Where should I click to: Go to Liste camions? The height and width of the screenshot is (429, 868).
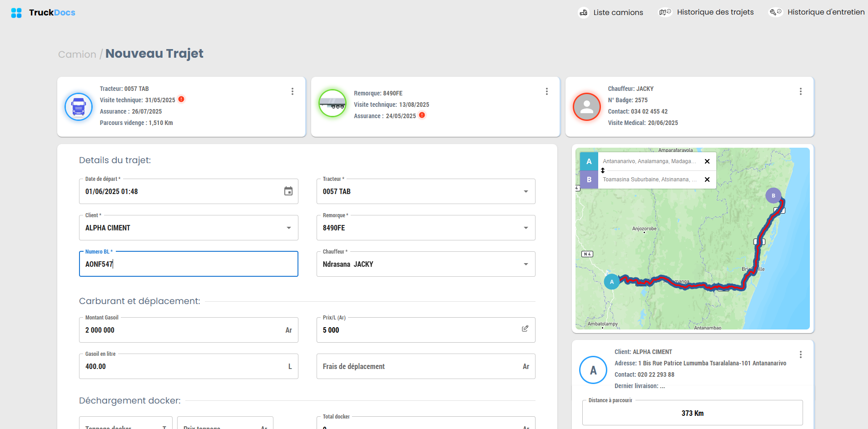pos(610,12)
